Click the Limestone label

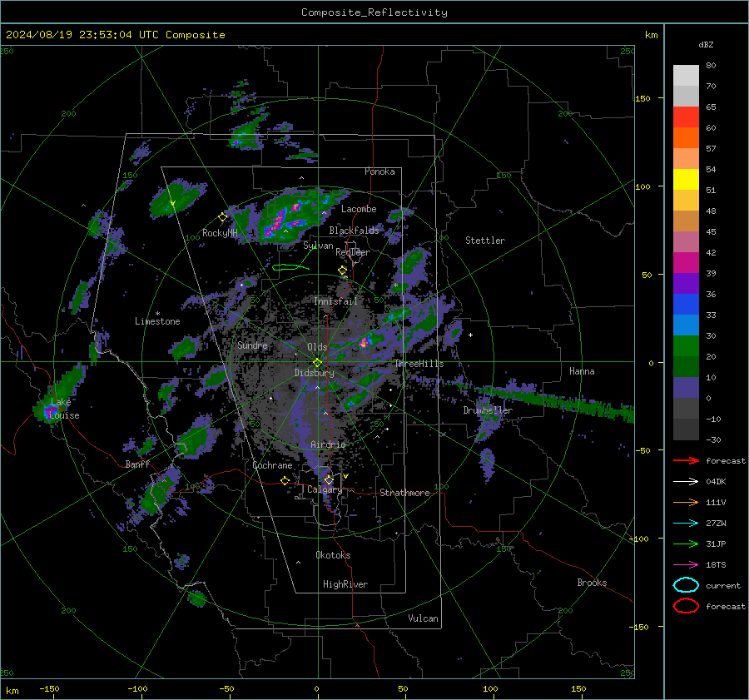coord(157,321)
